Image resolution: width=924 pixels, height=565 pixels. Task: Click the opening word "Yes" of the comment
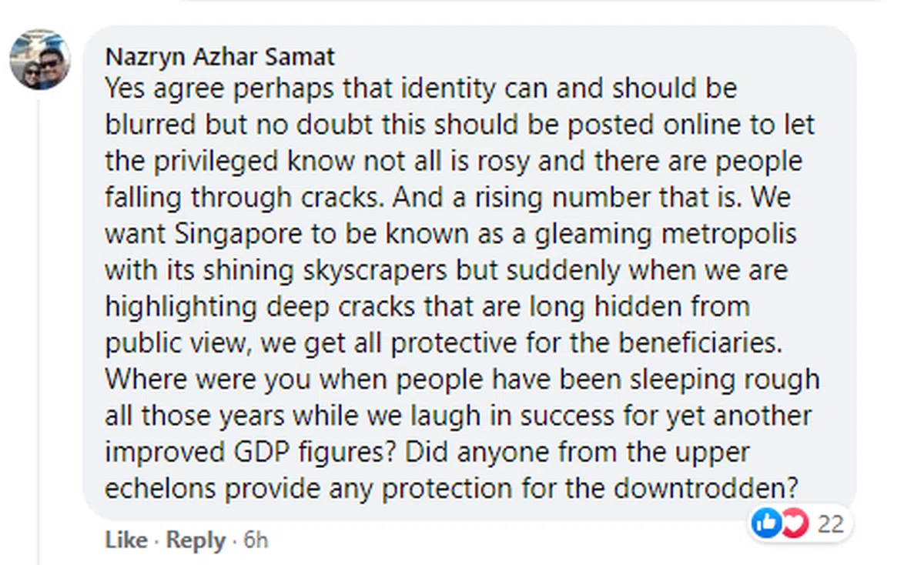[126, 89]
